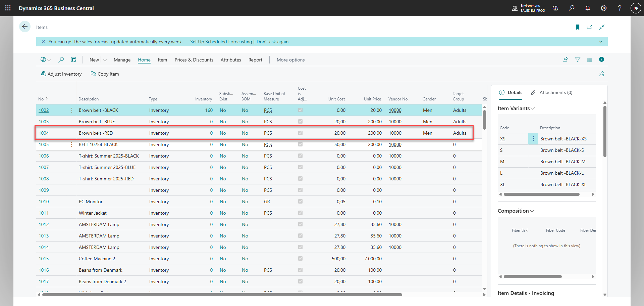Toggle Cost is Adjusted checkbox for PC Monitor
Screen dimensions: 644x306
300,202
